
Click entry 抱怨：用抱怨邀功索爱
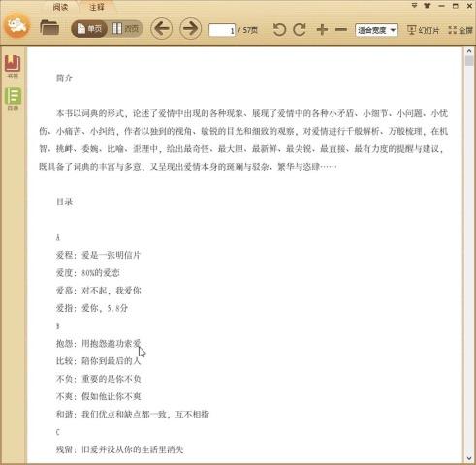tap(98, 344)
